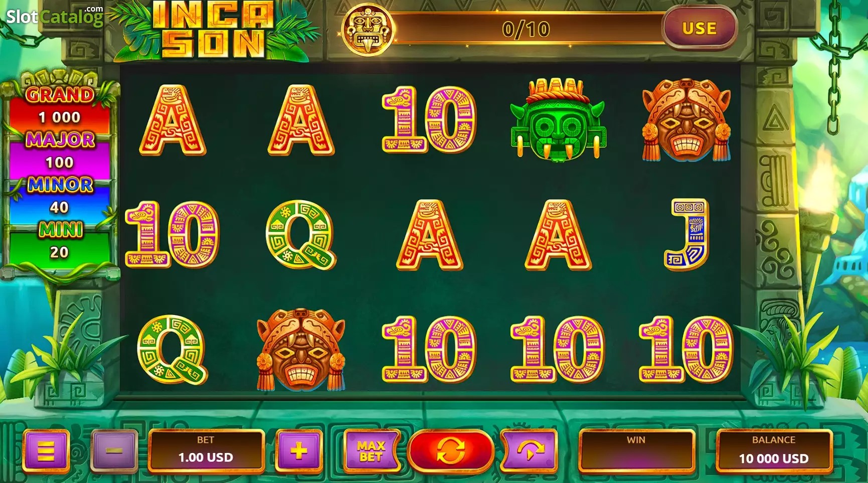Open the hamburger menu button

click(x=46, y=451)
